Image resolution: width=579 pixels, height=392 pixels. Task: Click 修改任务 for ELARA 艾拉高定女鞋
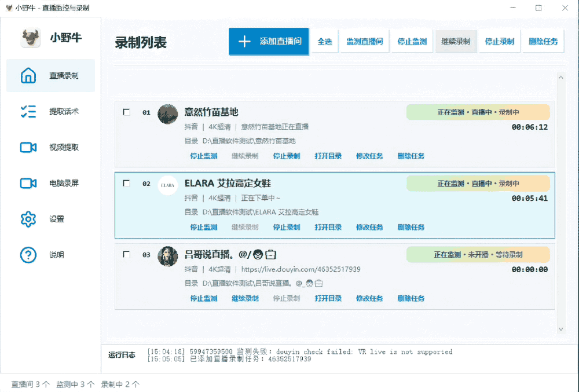pos(369,228)
